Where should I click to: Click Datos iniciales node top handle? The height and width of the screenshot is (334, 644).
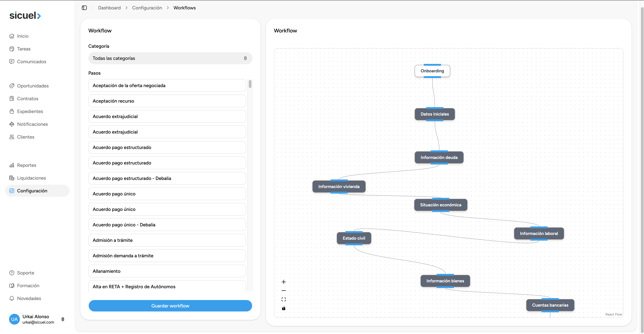[435, 108]
